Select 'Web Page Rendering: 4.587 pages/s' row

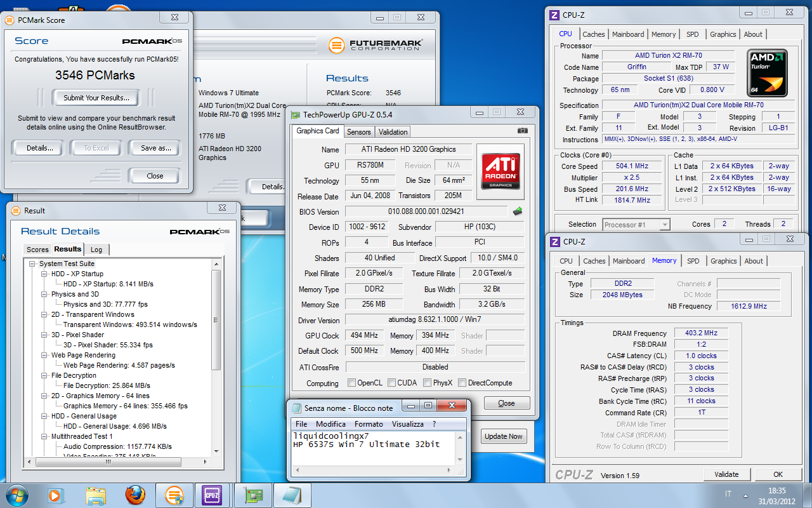tap(119, 365)
